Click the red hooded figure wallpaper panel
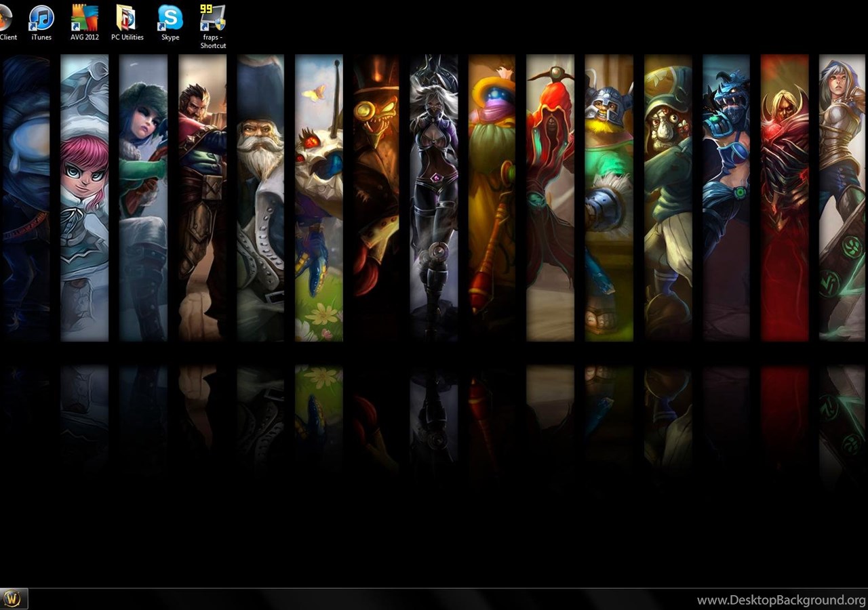Image resolution: width=868 pixels, height=610 pixels. pyautogui.click(x=550, y=197)
